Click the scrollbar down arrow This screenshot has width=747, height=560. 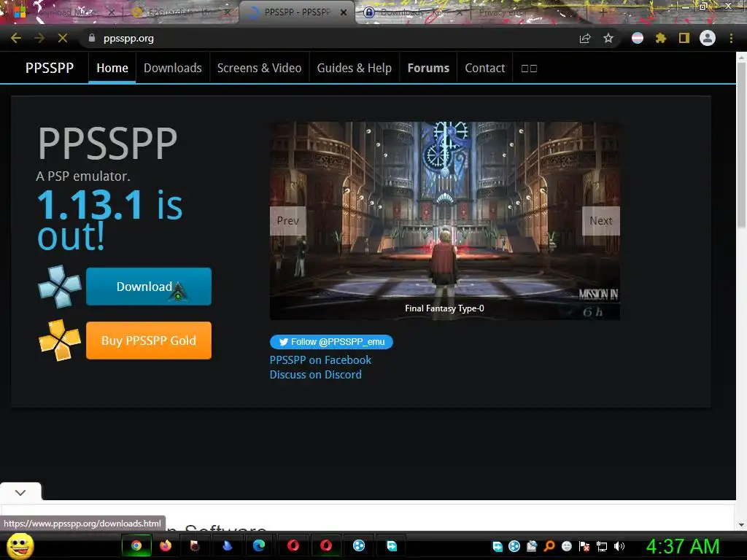(741, 525)
